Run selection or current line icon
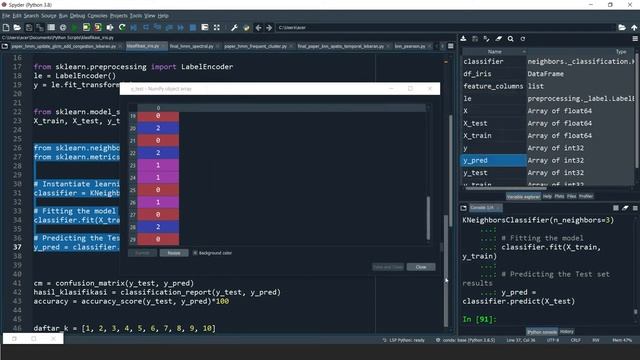The image size is (640, 360). click(110, 27)
